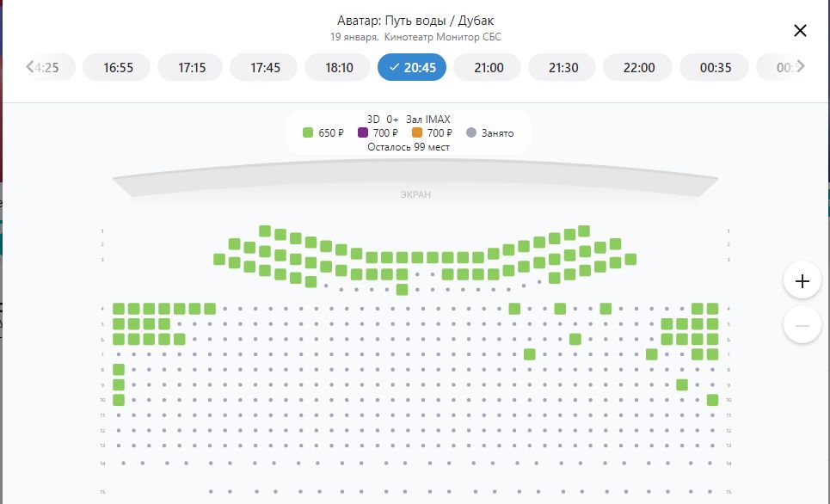This screenshot has height=504, width=830.
Task: Select the 16:55 showtime
Action: pos(118,67)
